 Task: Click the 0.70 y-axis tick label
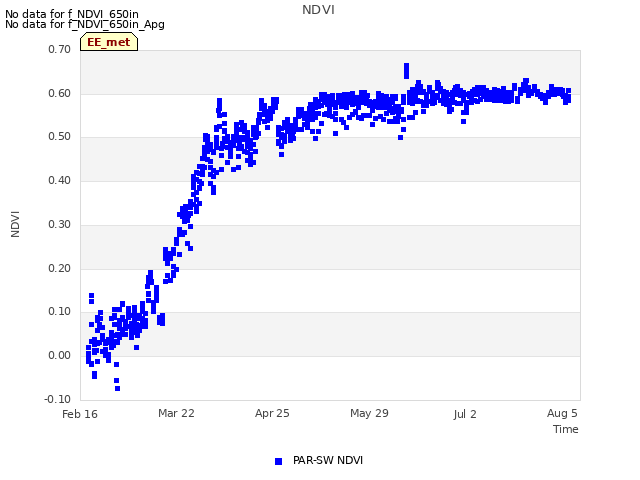(60, 49)
